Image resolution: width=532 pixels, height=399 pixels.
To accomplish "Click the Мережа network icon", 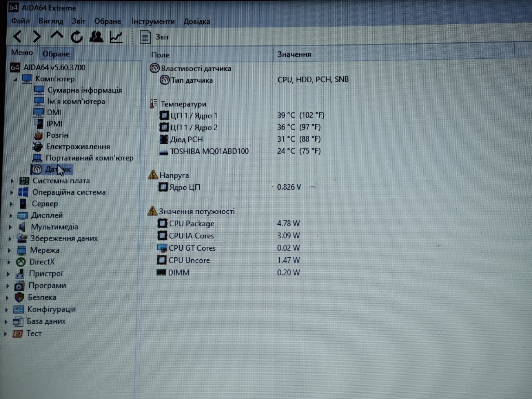I will (x=21, y=250).
